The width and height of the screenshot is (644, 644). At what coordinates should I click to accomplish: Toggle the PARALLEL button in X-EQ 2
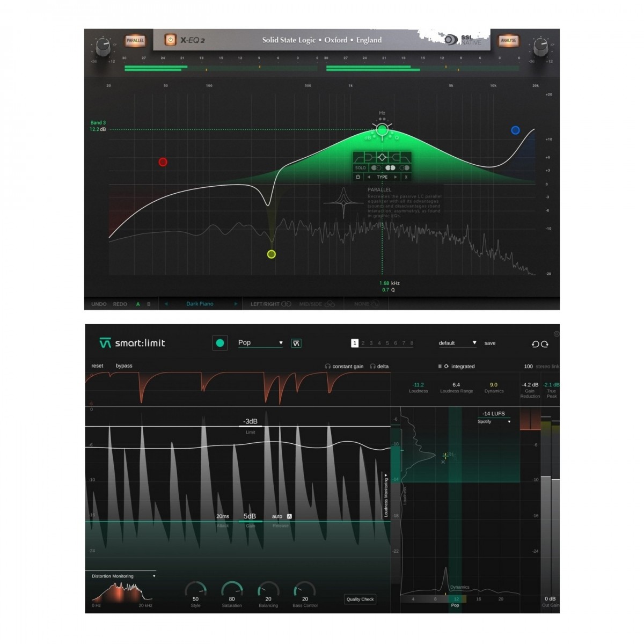coord(135,40)
